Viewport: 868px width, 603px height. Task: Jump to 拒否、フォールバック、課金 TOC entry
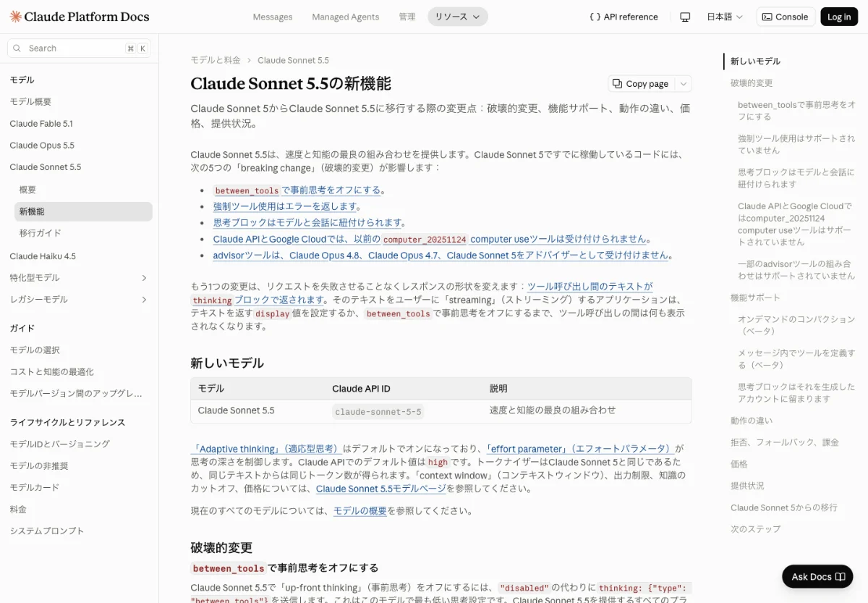(785, 442)
